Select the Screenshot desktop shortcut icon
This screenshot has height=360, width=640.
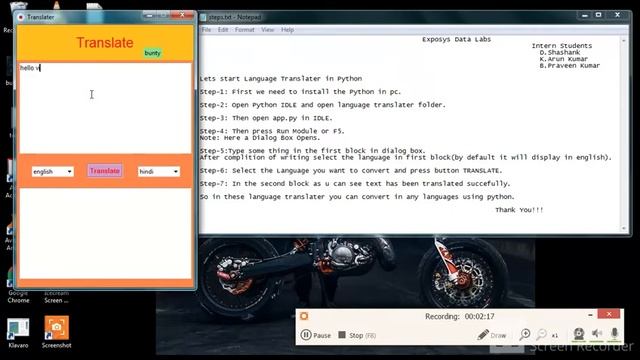[x=57, y=333]
